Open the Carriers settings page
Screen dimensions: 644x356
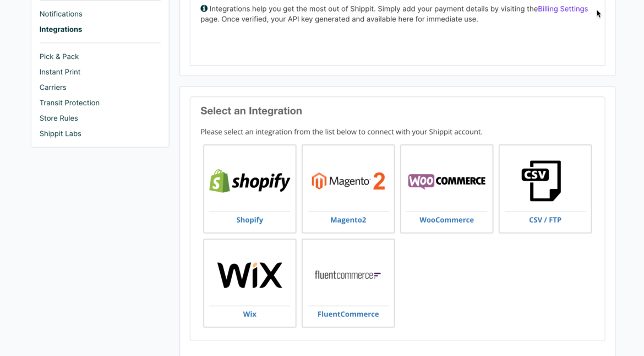53,88
